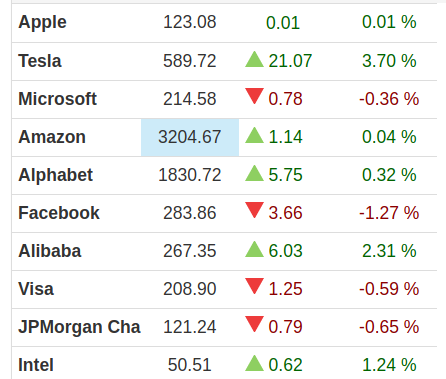Click Tesla's percent change 3.70 %
This screenshot has height=379, width=446.
point(389,61)
